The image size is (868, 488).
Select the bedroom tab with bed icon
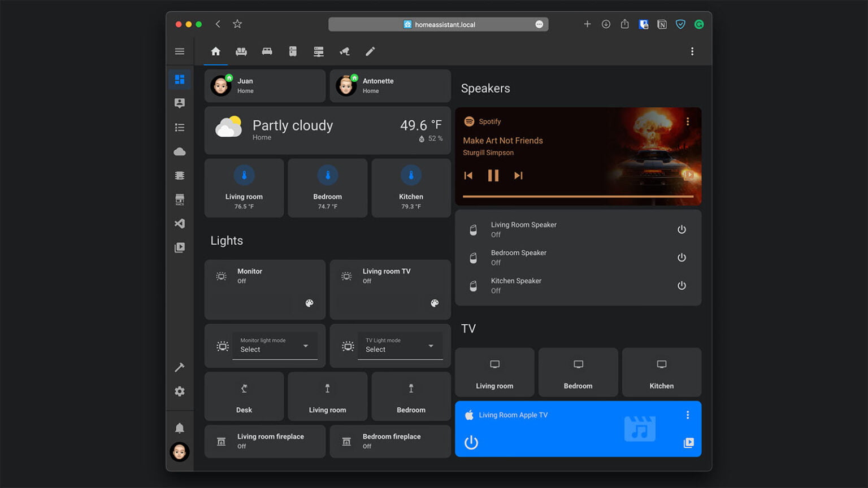(266, 51)
